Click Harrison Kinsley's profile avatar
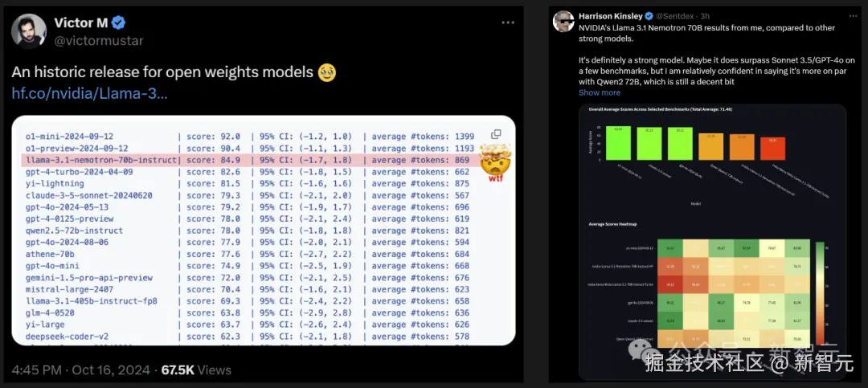Viewport: 868px width, 388px height. [x=564, y=22]
